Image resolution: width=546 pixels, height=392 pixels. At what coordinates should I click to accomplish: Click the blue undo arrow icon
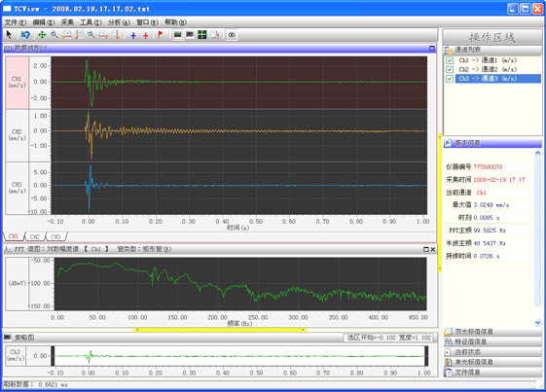point(25,34)
